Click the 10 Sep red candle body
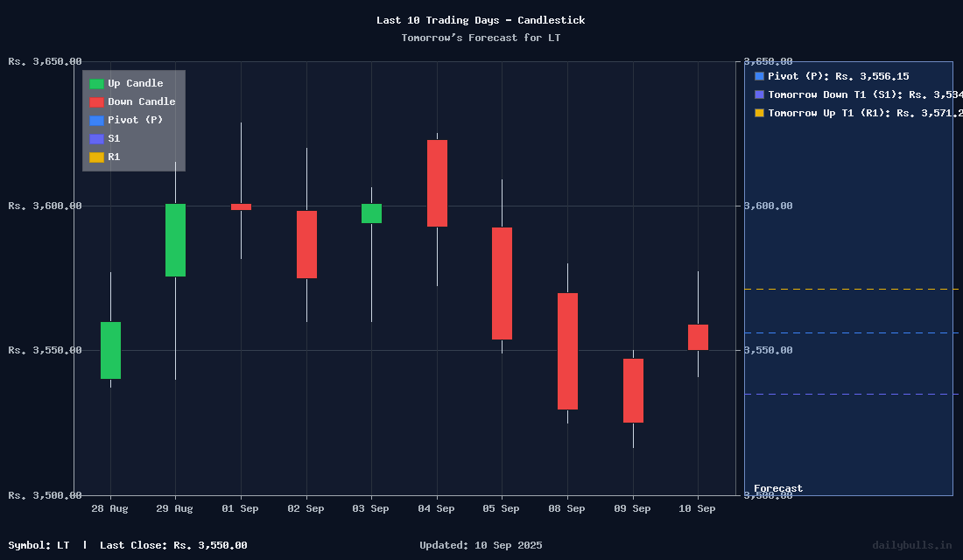Viewport: 963px width, 560px height. click(699, 337)
